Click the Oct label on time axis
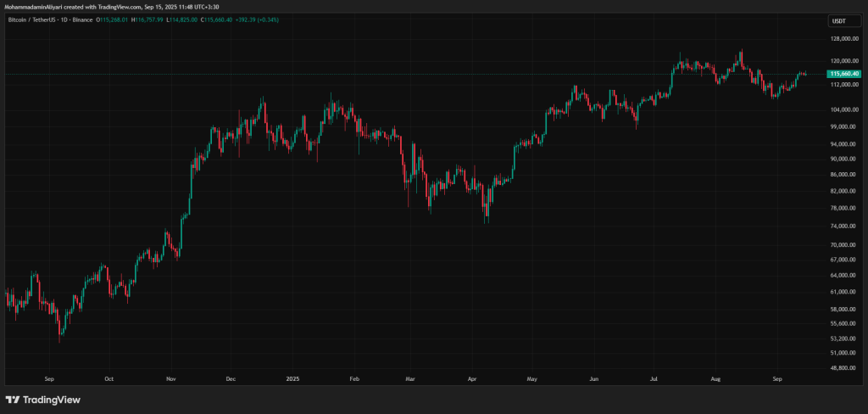868x414 pixels. [109, 379]
